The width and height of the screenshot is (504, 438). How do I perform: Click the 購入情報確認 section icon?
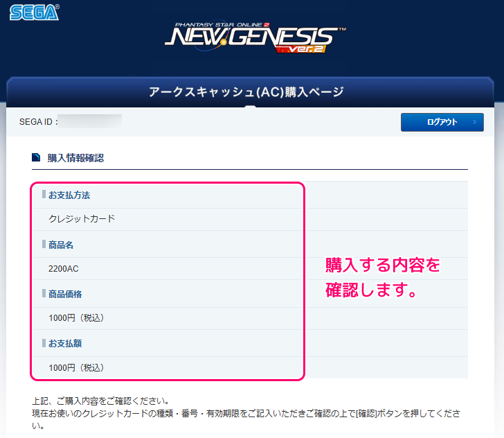point(36,157)
